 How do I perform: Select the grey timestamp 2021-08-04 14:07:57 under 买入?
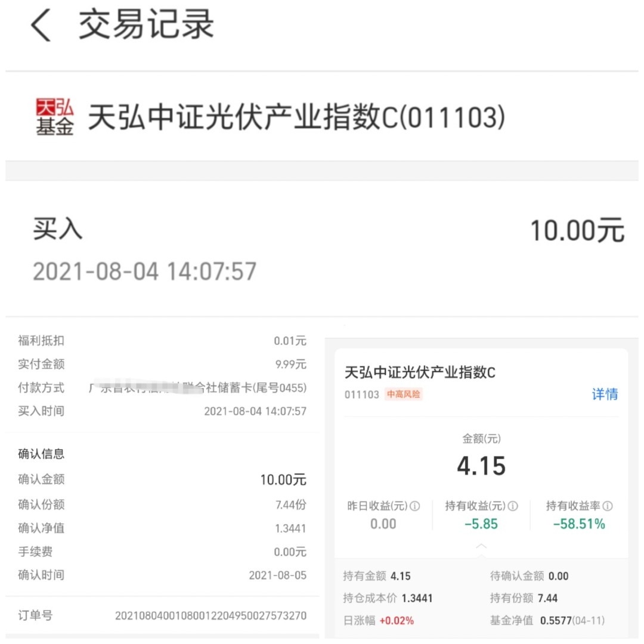(x=144, y=271)
